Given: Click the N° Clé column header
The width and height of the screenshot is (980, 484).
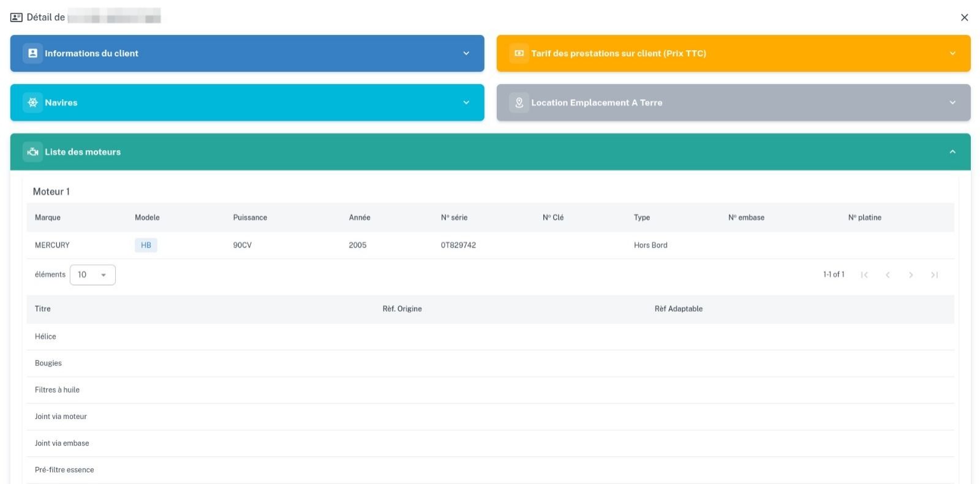Looking at the screenshot, I should tap(553, 217).
